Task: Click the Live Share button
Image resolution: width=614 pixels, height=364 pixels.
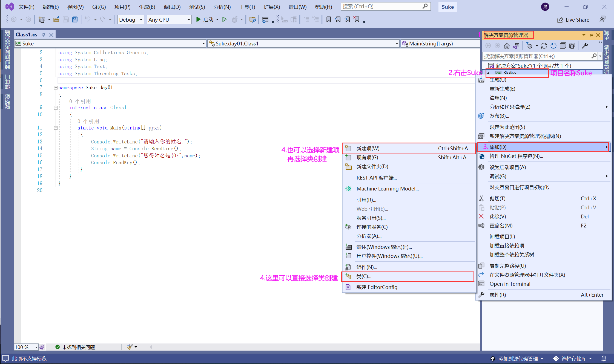Action: point(573,20)
